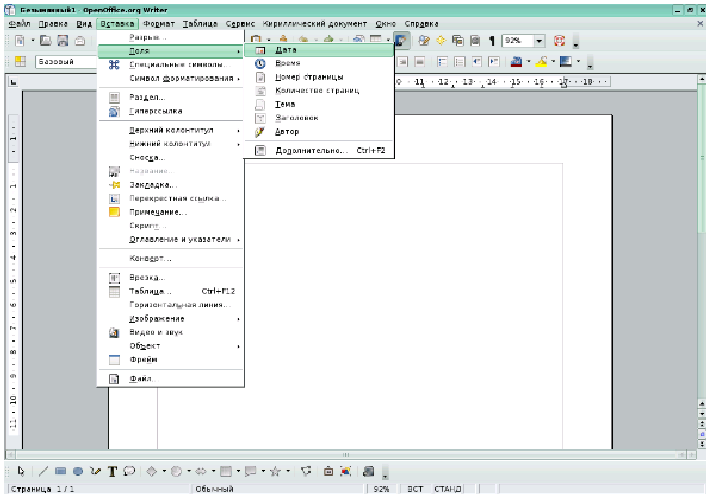Choose Гиперссылка menu entry
Screen dimensions: 706x494
click(171, 111)
